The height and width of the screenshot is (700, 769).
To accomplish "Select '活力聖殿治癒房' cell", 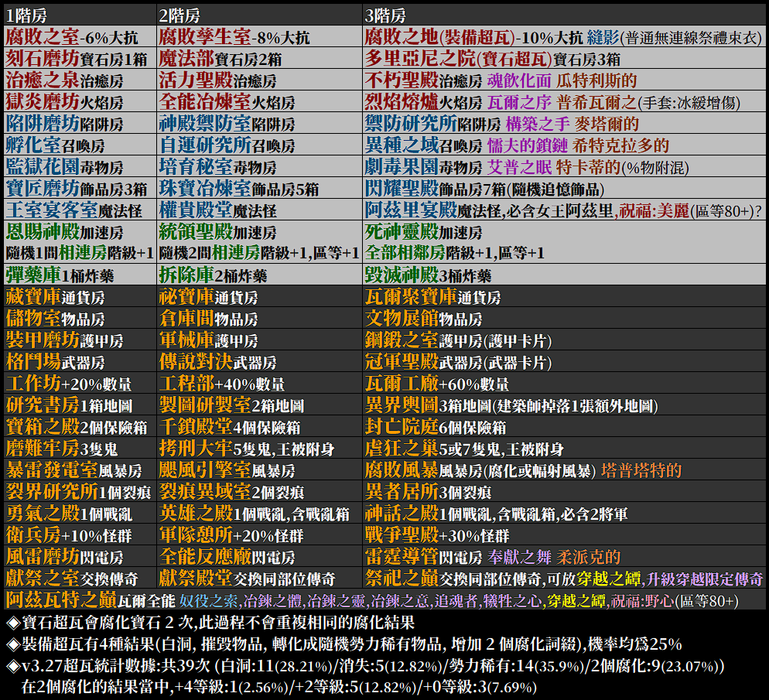I will click(x=259, y=80).
